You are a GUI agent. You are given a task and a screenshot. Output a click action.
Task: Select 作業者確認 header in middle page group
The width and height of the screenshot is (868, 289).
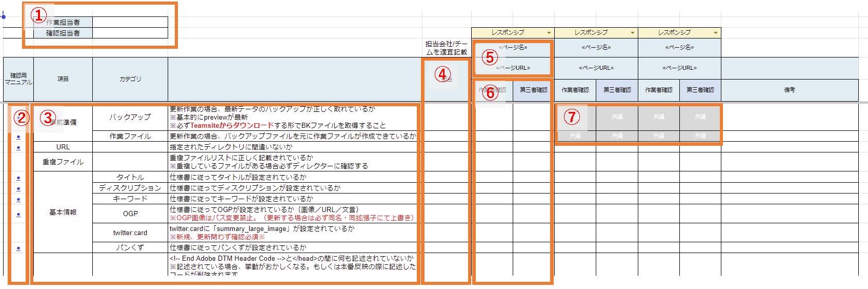click(x=575, y=90)
